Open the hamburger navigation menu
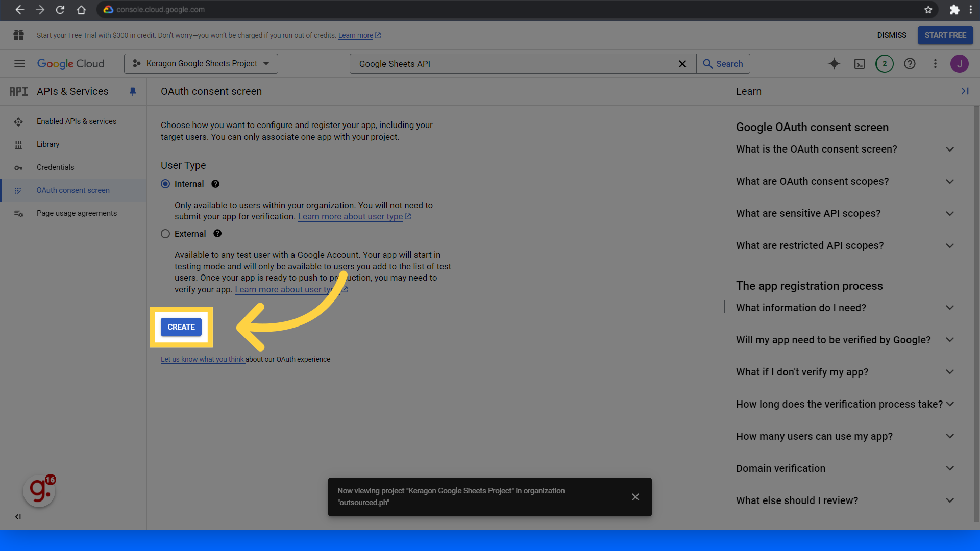The width and height of the screenshot is (980, 551). 19,64
